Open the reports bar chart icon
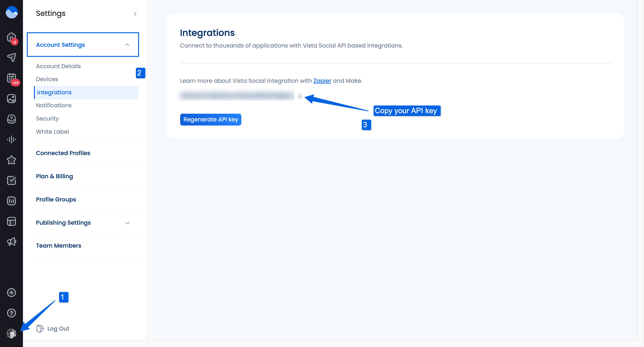 [12, 201]
